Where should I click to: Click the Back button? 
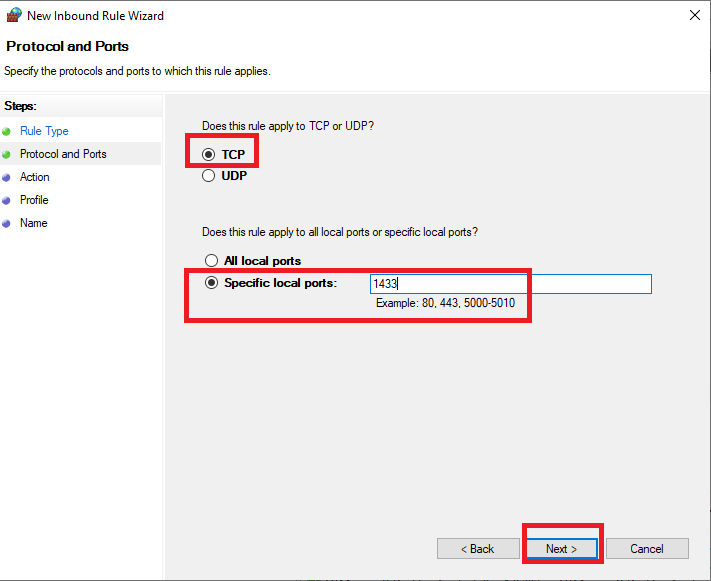(x=478, y=549)
